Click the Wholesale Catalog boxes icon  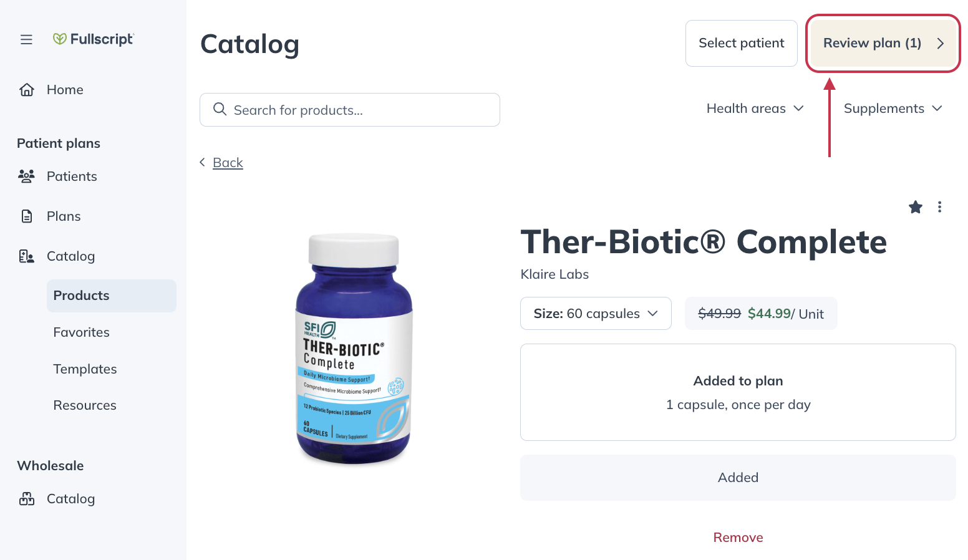27,499
